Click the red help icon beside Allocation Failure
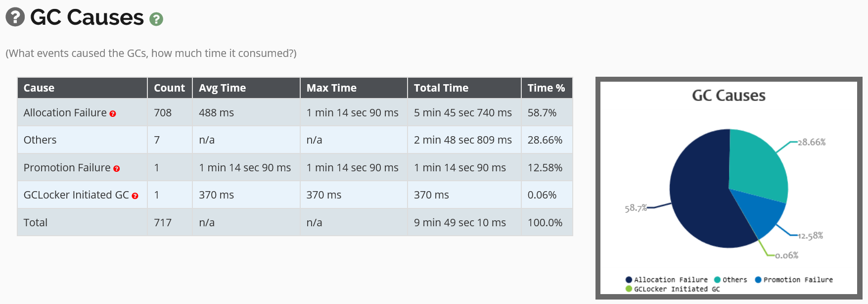The image size is (868, 304). pyautogui.click(x=113, y=114)
